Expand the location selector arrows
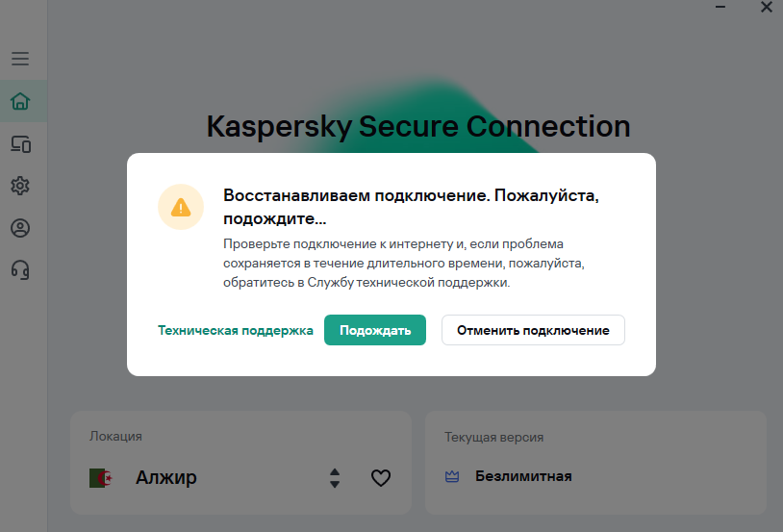This screenshot has width=783, height=532. (x=335, y=478)
